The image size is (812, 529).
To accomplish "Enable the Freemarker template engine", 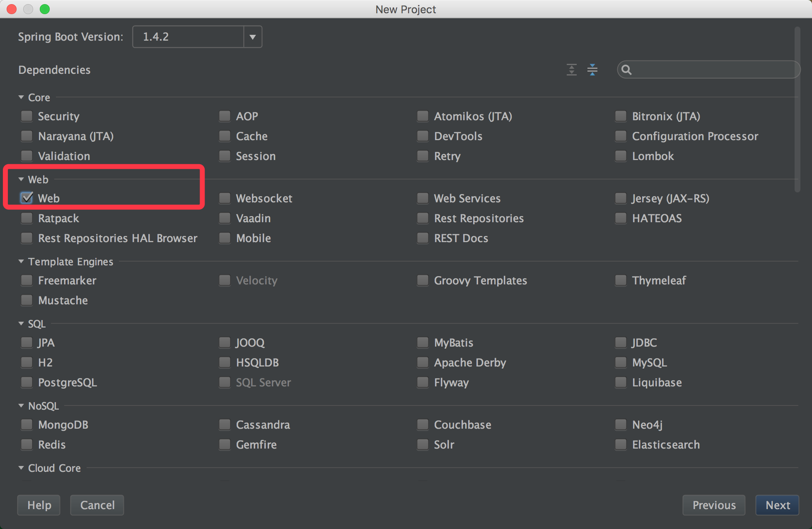I will coord(27,280).
